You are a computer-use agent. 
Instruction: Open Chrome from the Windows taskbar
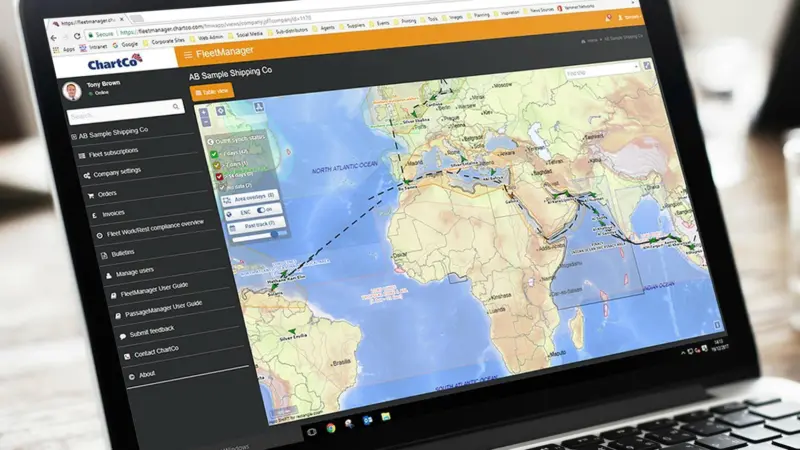click(331, 428)
